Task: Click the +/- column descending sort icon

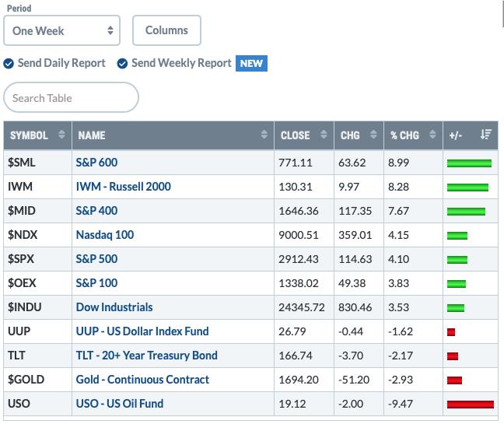Action: 486,134
